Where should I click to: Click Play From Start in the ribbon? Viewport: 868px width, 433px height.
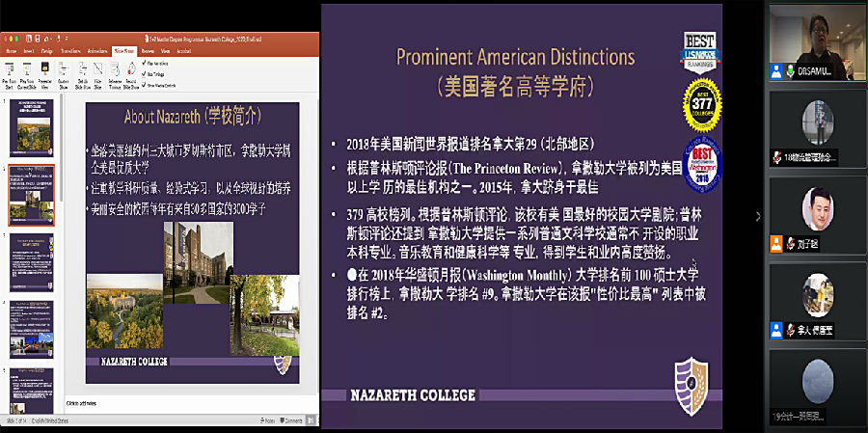click(10, 75)
